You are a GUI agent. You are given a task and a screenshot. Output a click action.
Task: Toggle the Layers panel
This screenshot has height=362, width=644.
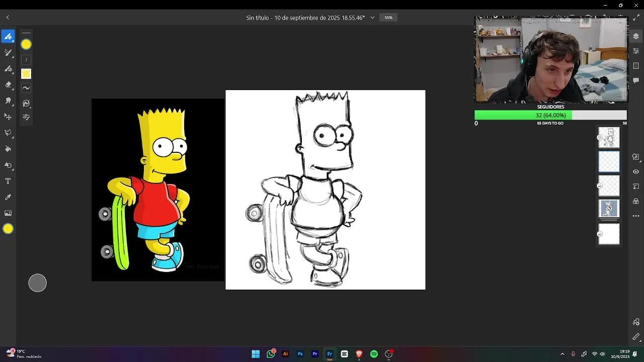(x=636, y=36)
